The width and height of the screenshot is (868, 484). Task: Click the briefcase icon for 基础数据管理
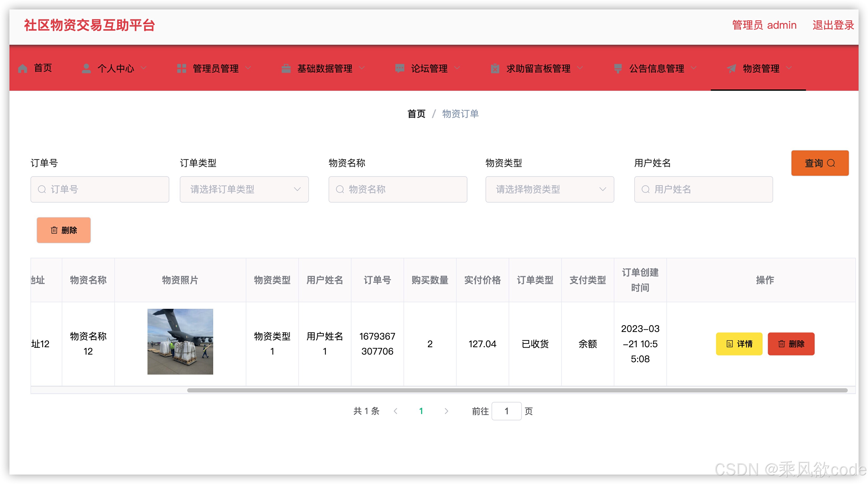tap(286, 68)
